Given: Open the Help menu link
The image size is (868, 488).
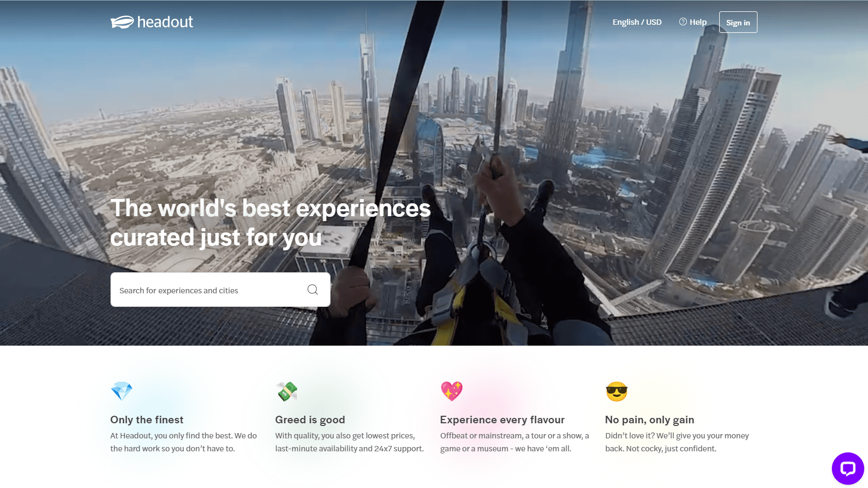Looking at the screenshot, I should [x=693, y=22].
